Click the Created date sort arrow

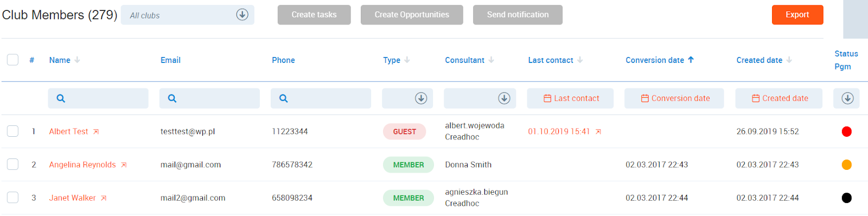pyautogui.click(x=789, y=60)
